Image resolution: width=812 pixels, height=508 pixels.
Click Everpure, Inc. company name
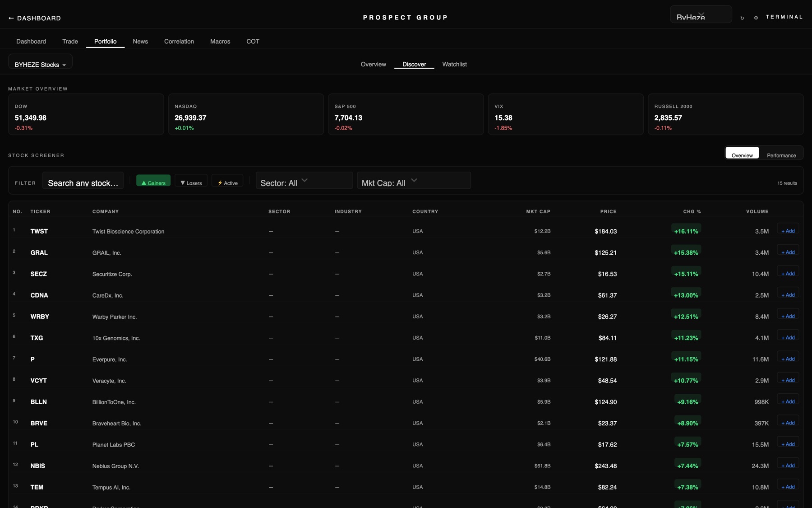(110, 359)
